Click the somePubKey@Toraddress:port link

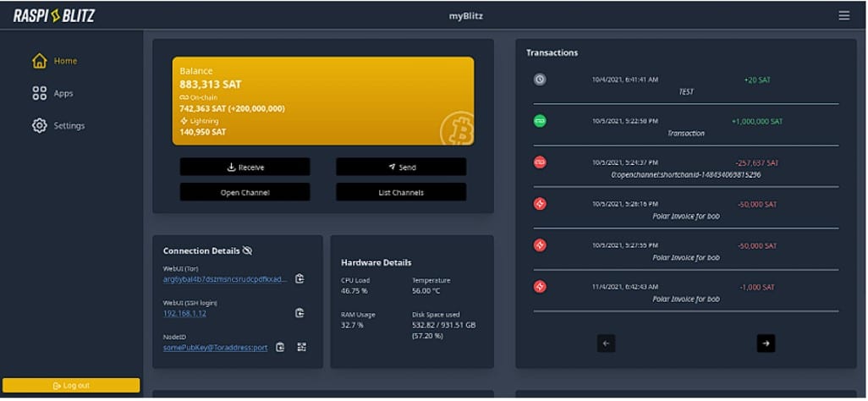(x=216, y=347)
